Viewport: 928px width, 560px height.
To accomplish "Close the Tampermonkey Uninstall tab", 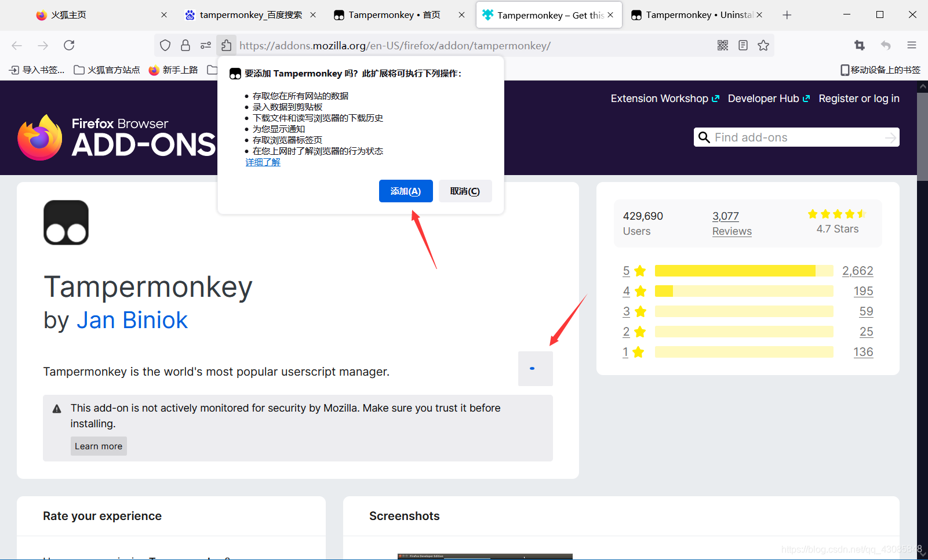I will [x=759, y=15].
